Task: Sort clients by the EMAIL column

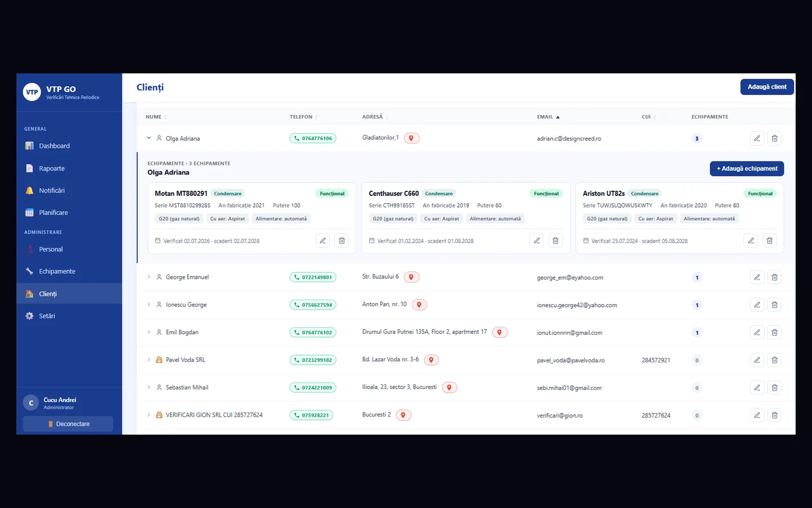Action: pyautogui.click(x=548, y=117)
